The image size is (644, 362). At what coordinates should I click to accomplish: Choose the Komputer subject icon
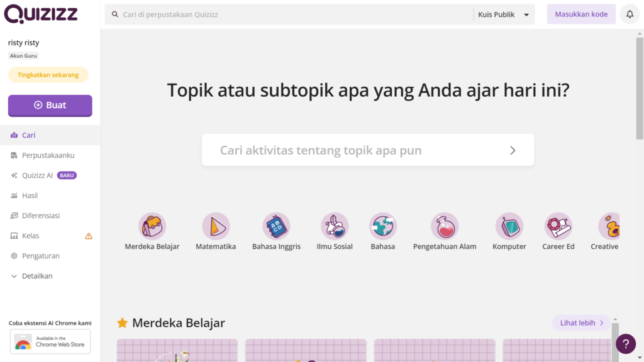point(509,226)
